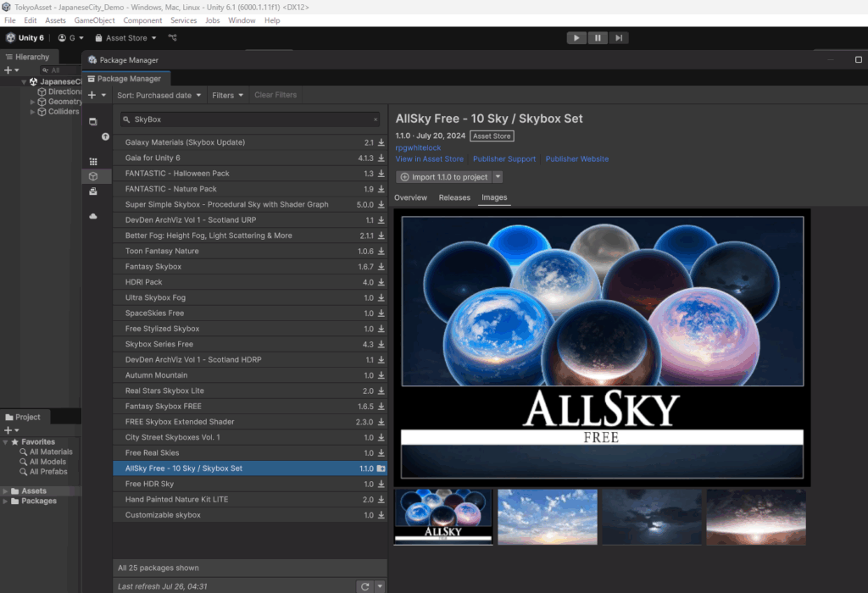The width and height of the screenshot is (868, 593).
Task: Open the arrow dropdown beside Import 1.1.0
Action: click(498, 177)
